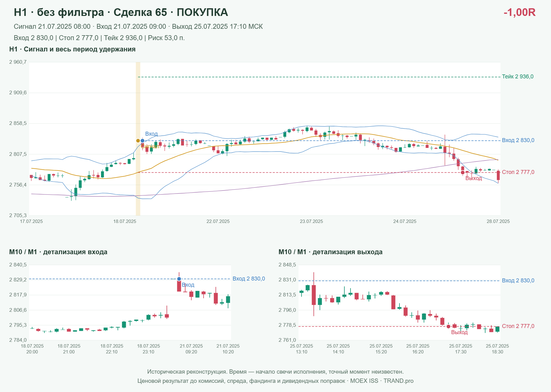Click the 2 705,3 price axis label
551x392 pixels.
pos(18,216)
